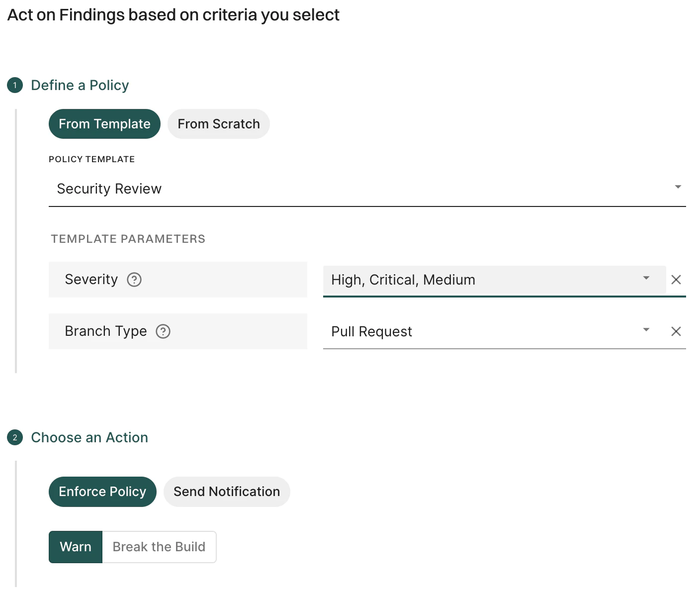
Task: Click the Define a Policy heading
Action: (80, 85)
